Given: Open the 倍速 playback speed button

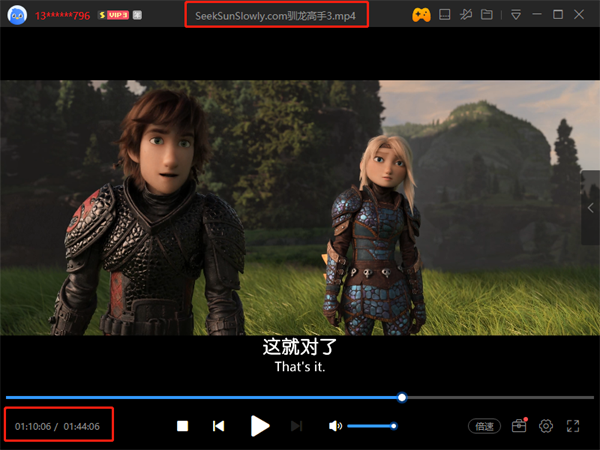Looking at the screenshot, I should (484, 426).
